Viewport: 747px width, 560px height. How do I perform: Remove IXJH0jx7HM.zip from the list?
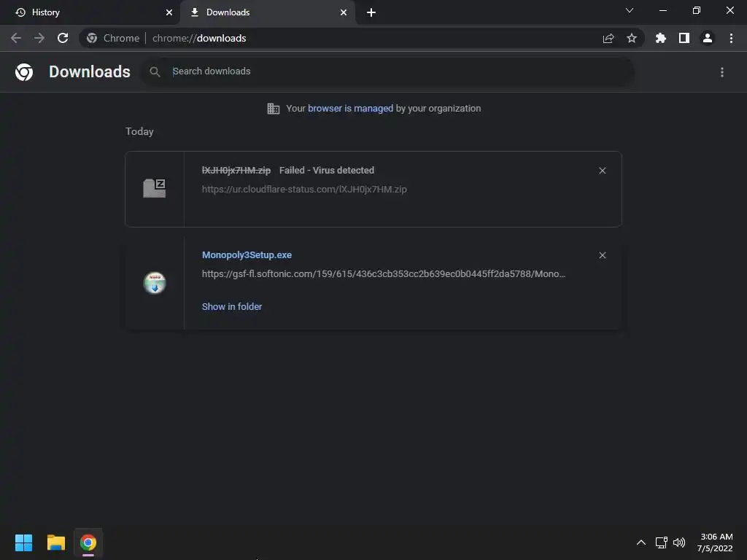click(x=602, y=171)
